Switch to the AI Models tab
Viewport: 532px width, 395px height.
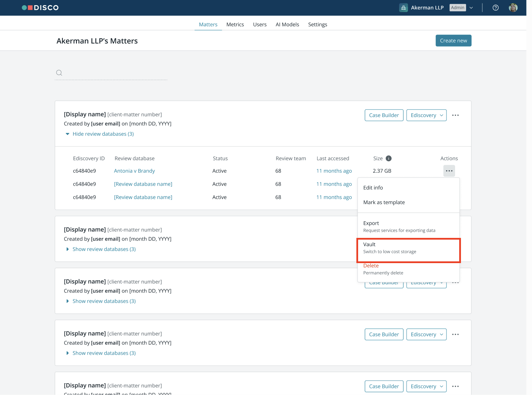coord(287,25)
